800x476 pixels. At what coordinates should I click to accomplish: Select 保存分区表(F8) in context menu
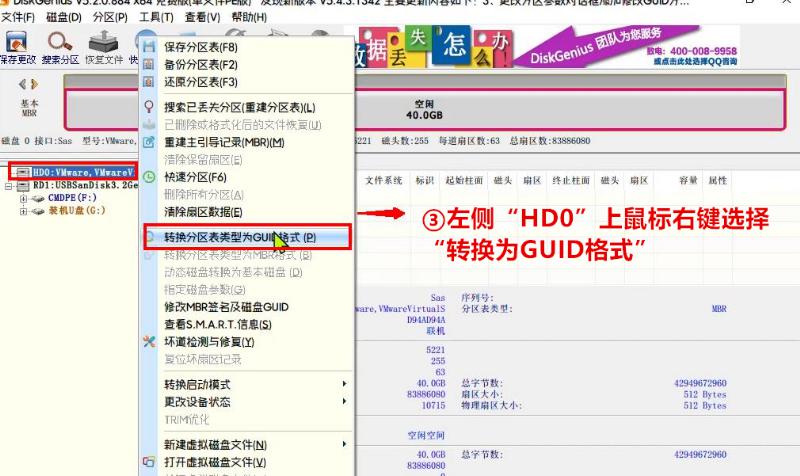coord(201,46)
